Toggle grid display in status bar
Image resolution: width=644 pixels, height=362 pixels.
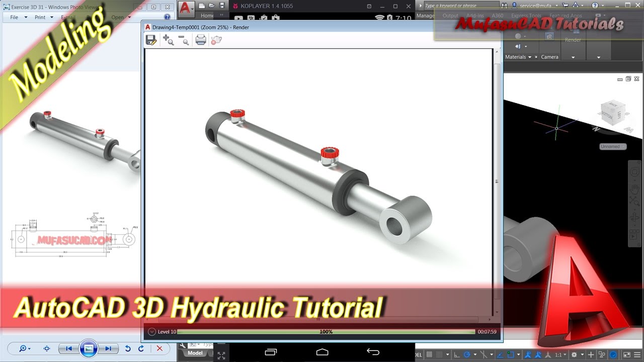coord(429,354)
